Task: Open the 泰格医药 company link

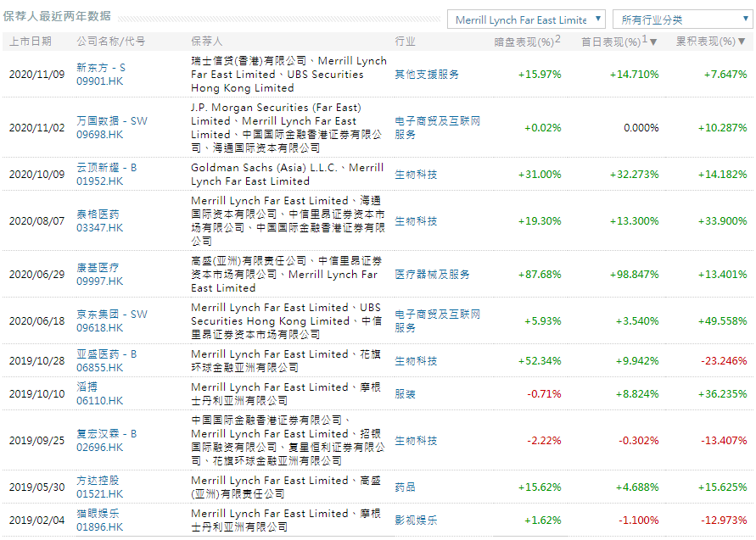Action: tap(98, 214)
